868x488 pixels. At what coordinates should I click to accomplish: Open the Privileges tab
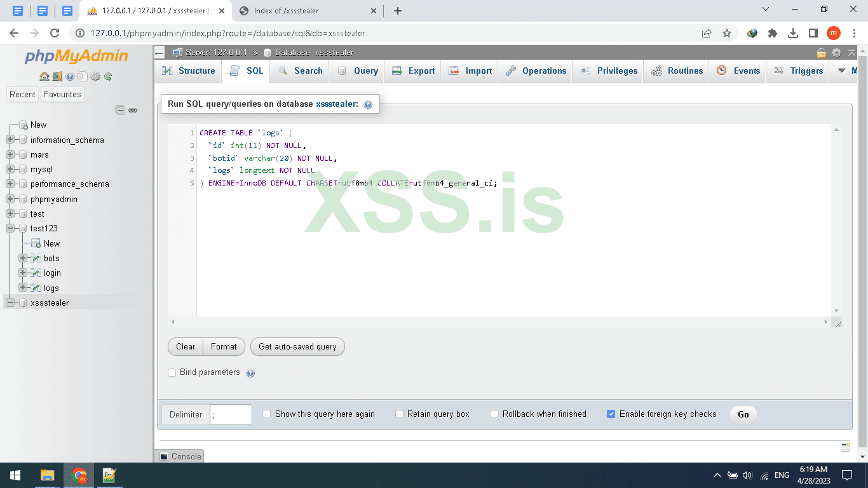point(609,71)
